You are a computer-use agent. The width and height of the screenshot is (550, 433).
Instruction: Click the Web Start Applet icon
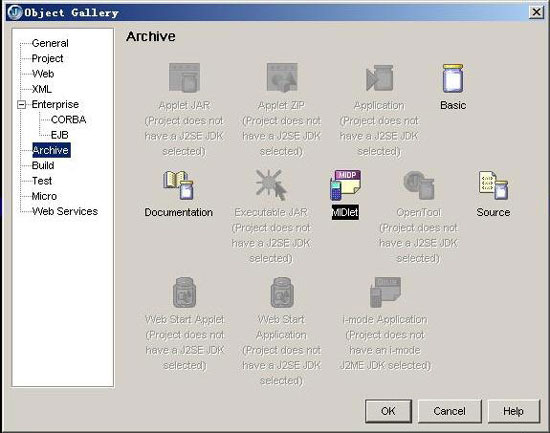(185, 292)
